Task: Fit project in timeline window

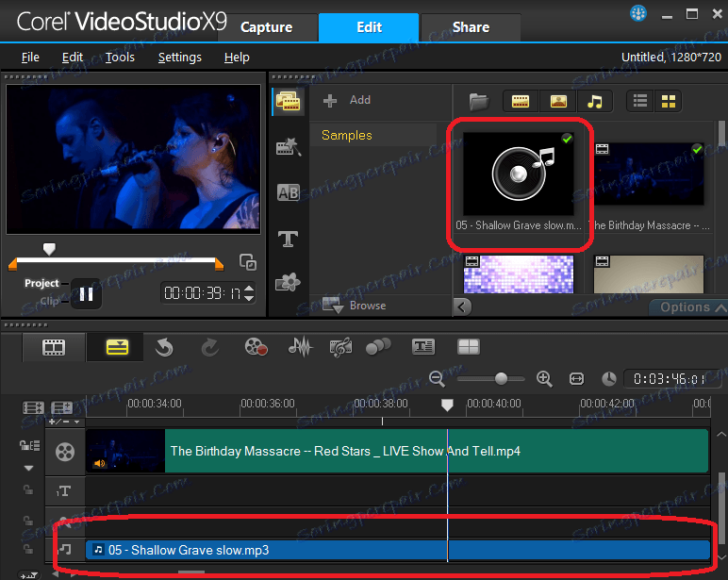Action: point(576,379)
